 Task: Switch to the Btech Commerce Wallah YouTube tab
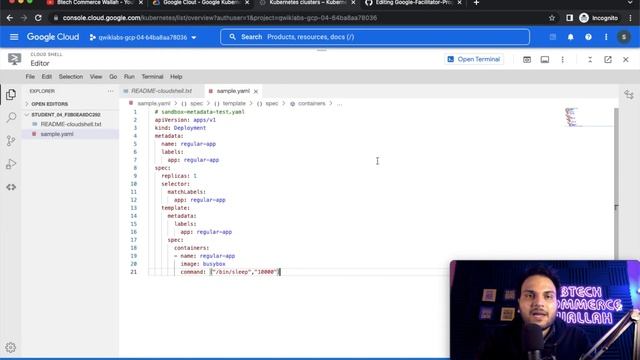tap(95, 3)
